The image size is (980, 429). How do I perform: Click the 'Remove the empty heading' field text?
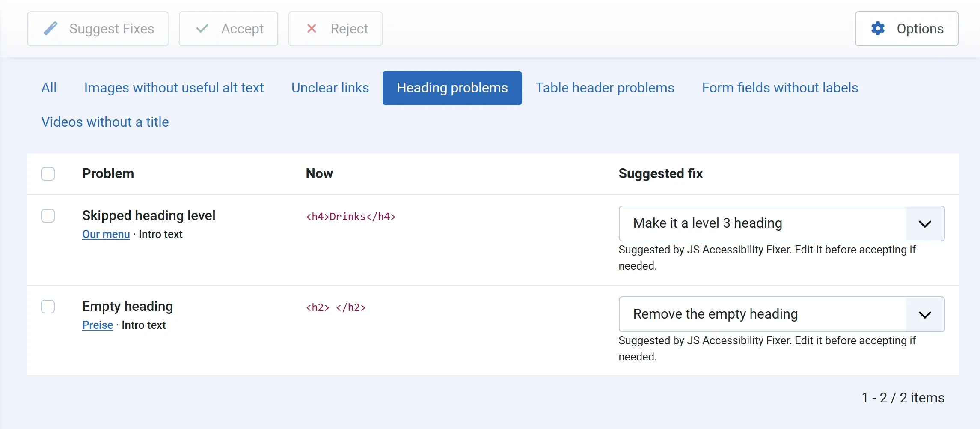point(715,314)
